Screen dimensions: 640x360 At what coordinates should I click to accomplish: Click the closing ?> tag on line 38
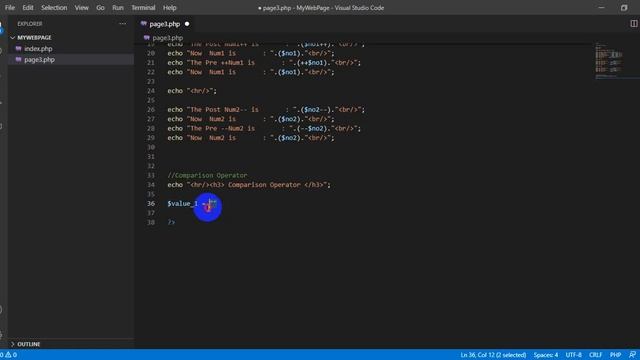click(171, 222)
